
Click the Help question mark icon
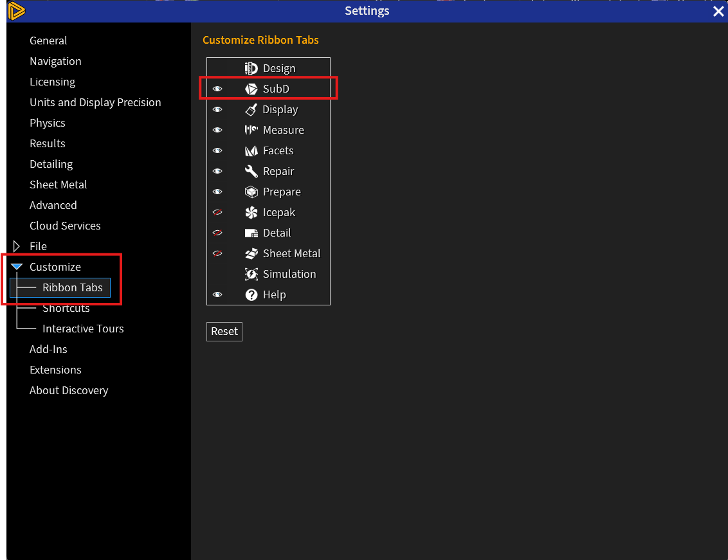coord(251,294)
